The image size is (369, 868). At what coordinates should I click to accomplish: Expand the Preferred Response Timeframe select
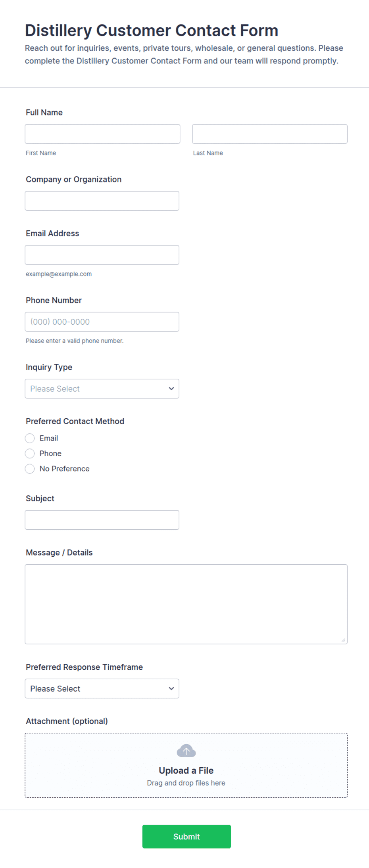pos(102,688)
